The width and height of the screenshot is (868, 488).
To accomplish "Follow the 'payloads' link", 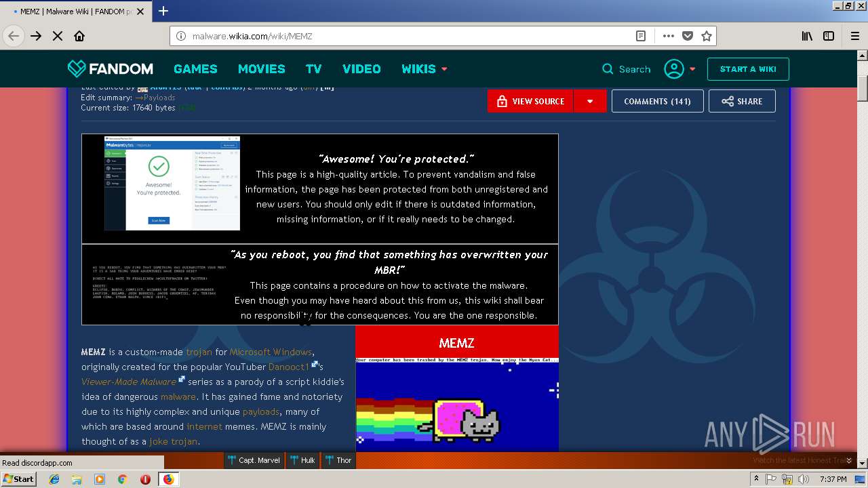I will coord(261,411).
